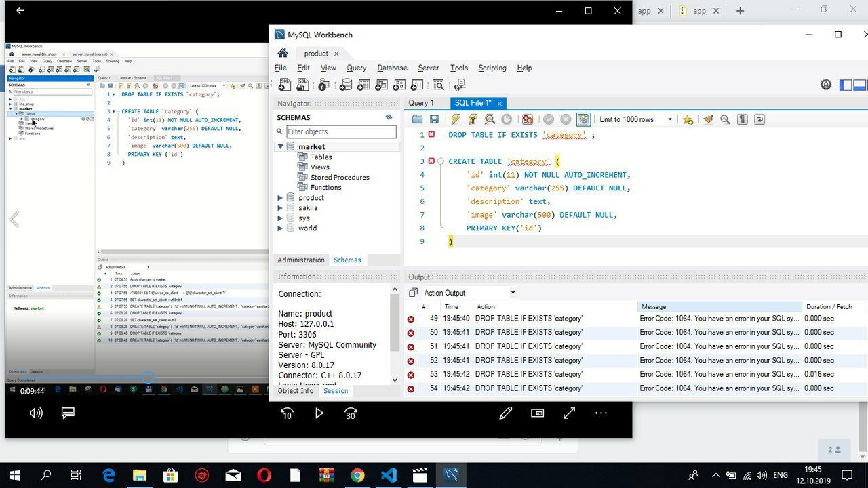Execute script lightning bolt icon
868x488 pixels.
455,119
